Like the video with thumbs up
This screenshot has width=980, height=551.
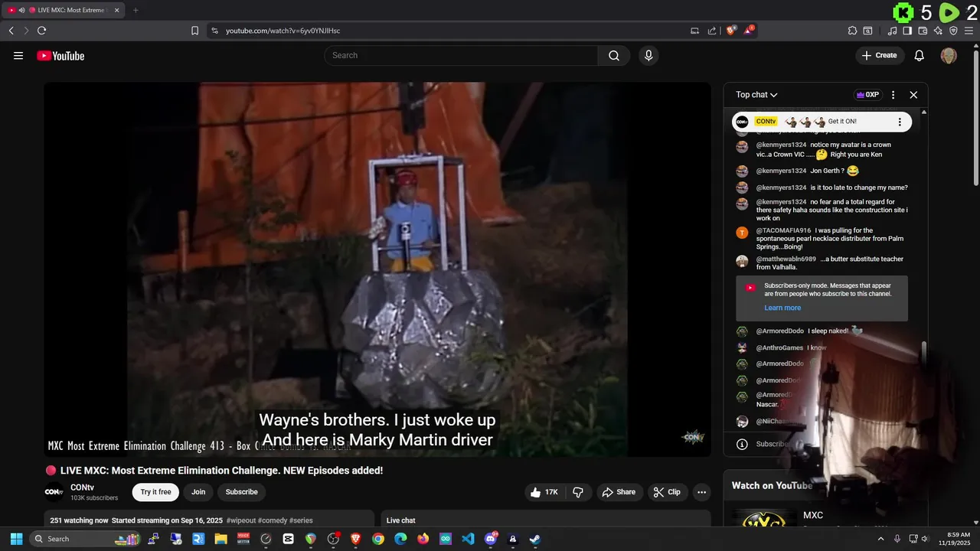pyautogui.click(x=544, y=492)
